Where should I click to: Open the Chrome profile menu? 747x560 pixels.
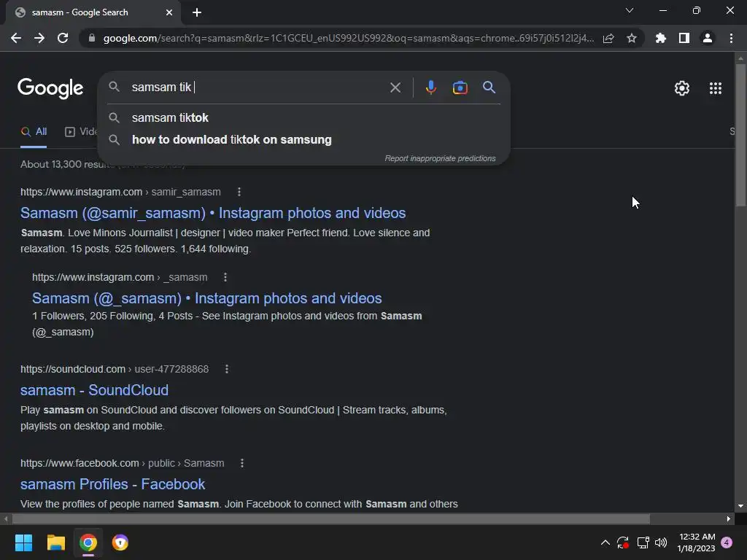708,38
